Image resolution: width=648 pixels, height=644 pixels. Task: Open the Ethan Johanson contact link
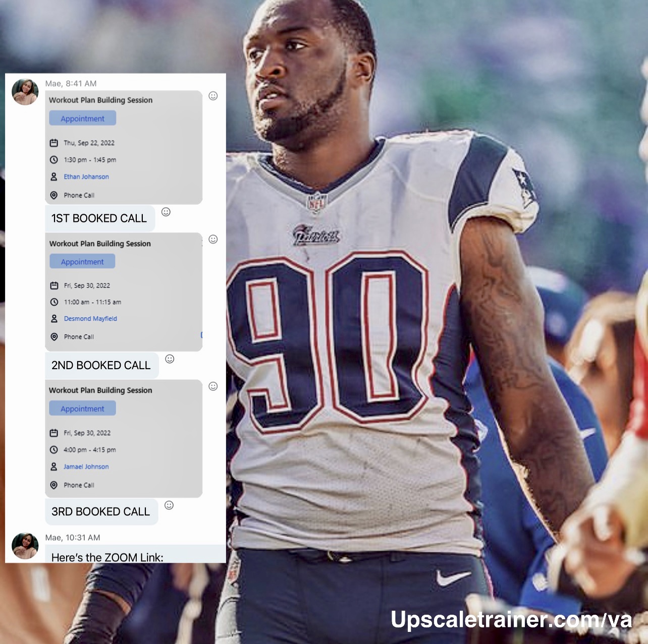click(86, 177)
